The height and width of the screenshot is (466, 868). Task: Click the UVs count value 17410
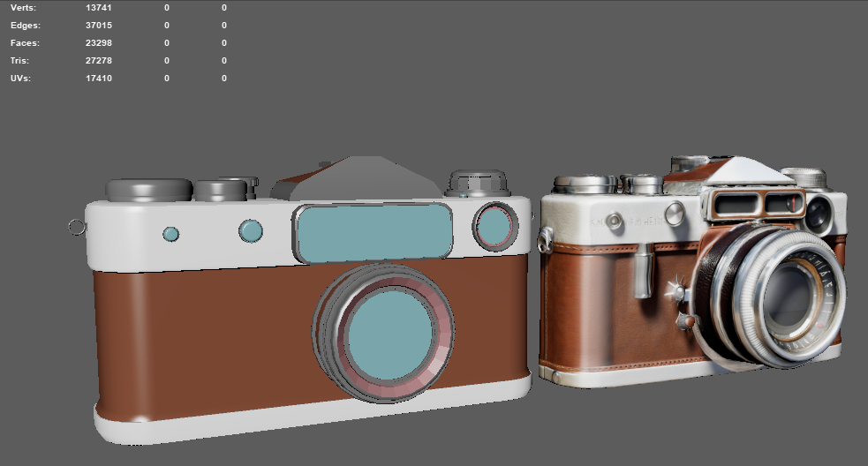99,79
